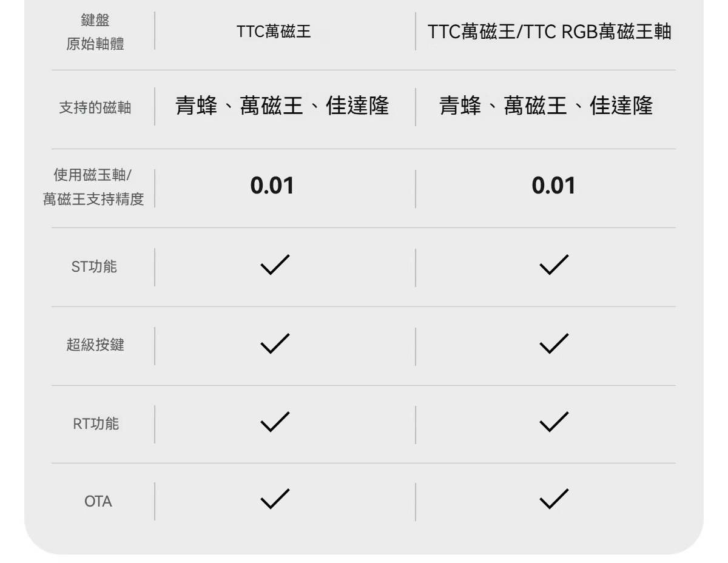The height and width of the screenshot is (563, 728).
Task: Click the 0.01 precision value in the TTC RGB column
Action: click(x=553, y=186)
